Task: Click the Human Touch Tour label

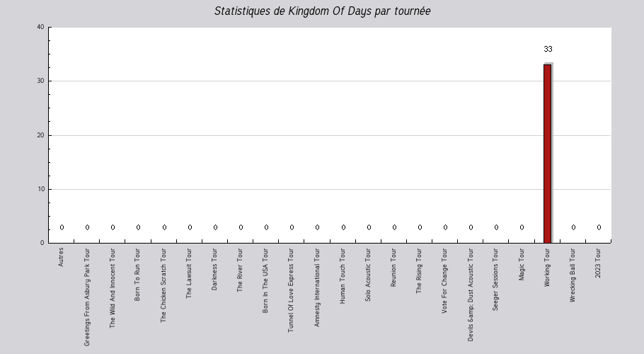Action: tap(342, 275)
